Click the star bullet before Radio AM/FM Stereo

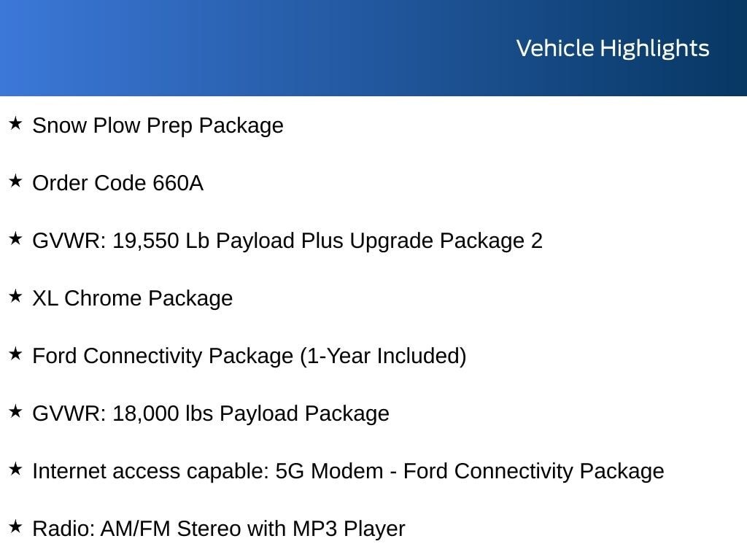[x=15, y=526]
